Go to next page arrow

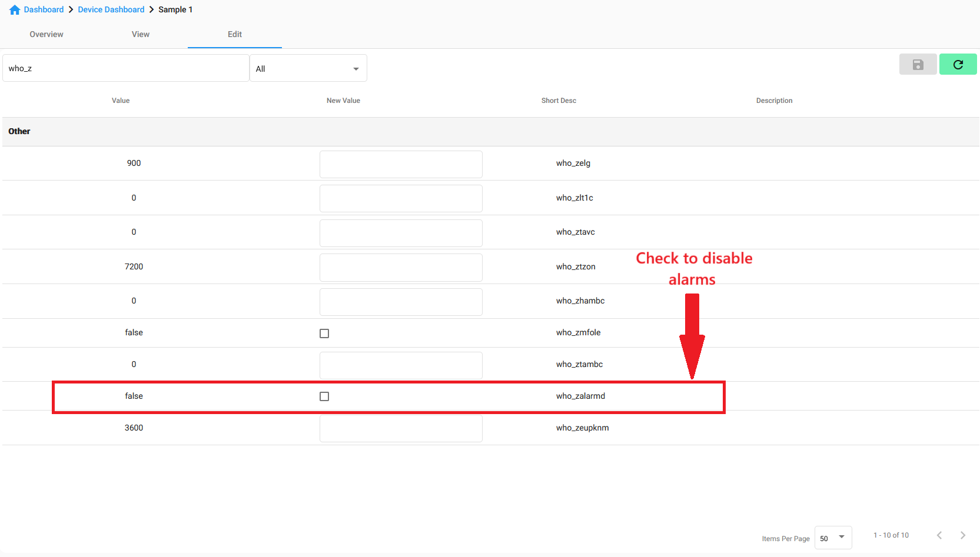[x=962, y=535]
